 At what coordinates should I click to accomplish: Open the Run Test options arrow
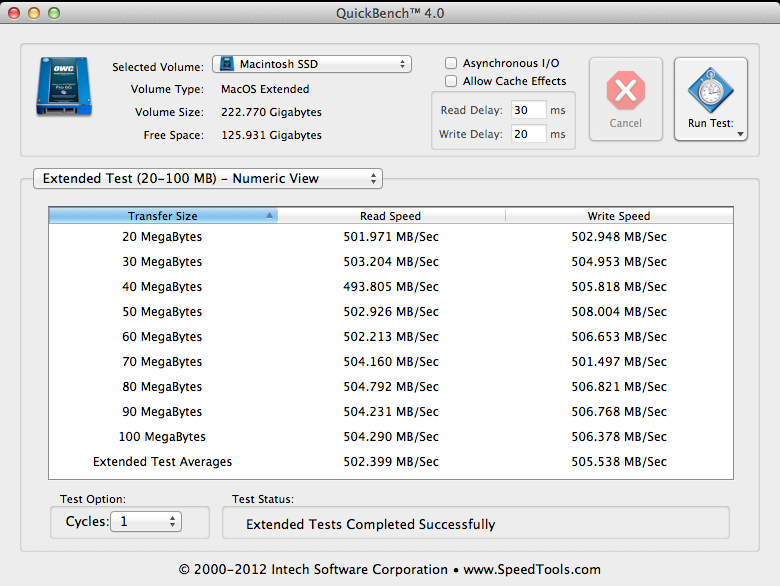pyautogui.click(x=740, y=134)
